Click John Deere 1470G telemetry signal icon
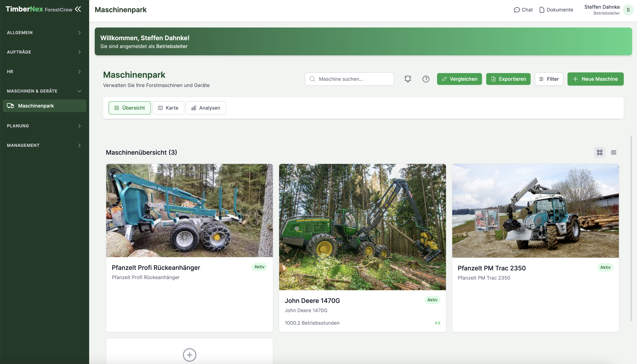Screen dimensions: 637x364 pos(437,323)
